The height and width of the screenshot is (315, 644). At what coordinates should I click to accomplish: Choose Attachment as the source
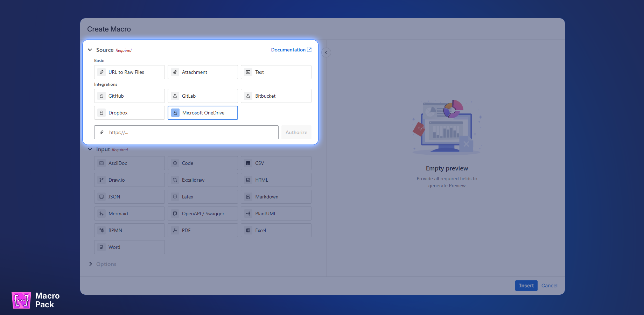[203, 72]
